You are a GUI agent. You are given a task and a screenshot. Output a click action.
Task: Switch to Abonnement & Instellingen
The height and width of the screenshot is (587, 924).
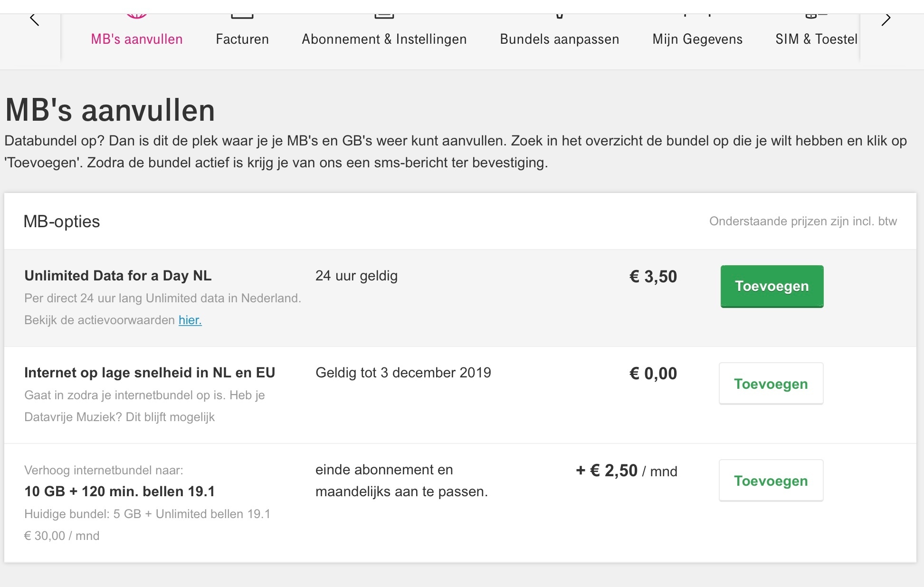(x=384, y=39)
